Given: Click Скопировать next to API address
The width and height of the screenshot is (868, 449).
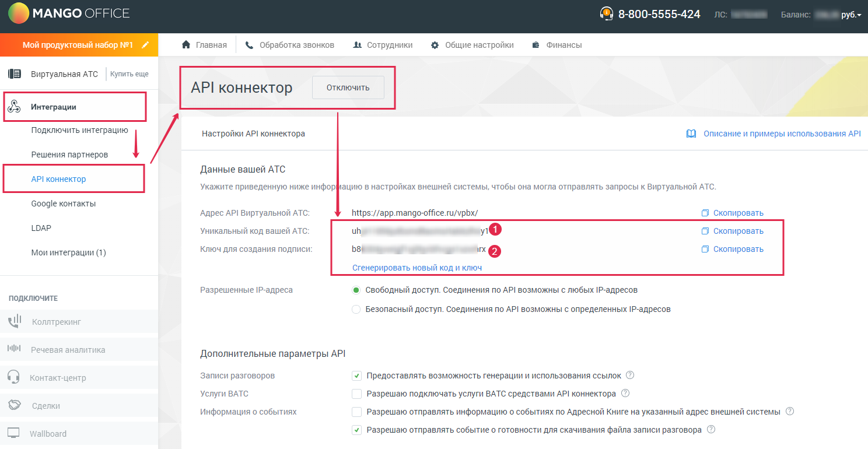Looking at the screenshot, I should tap(738, 213).
